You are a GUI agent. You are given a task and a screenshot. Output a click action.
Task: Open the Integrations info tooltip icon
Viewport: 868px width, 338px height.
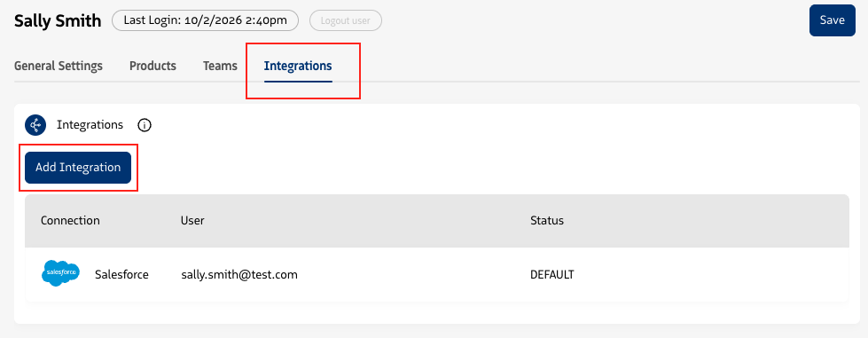click(144, 125)
